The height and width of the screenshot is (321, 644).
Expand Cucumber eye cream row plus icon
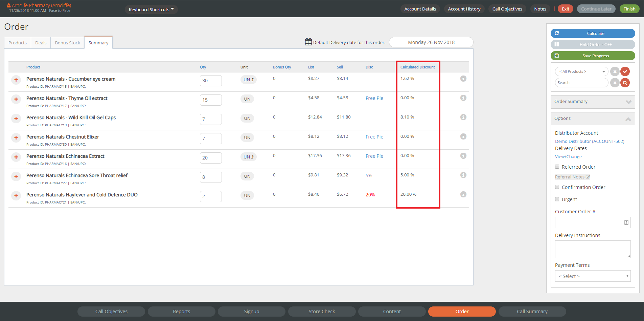pyautogui.click(x=16, y=80)
